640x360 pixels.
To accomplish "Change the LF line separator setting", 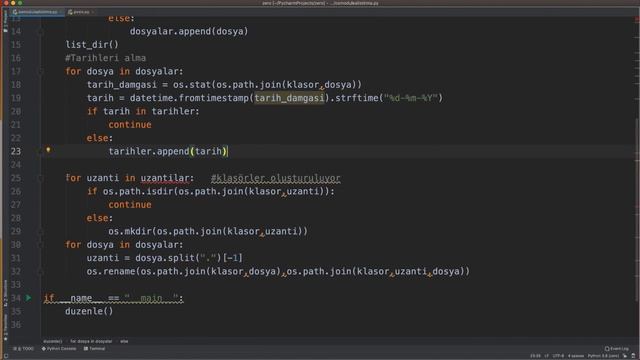I will pos(547,356).
